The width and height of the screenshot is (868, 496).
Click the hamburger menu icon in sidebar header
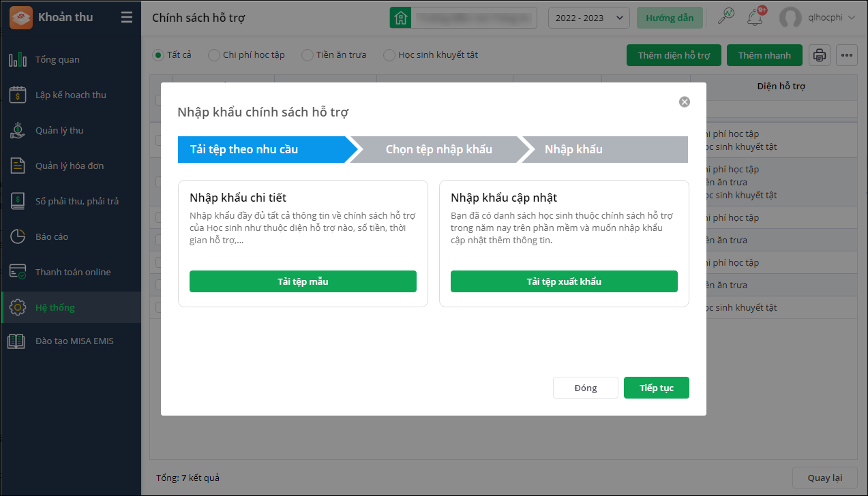pyautogui.click(x=127, y=18)
